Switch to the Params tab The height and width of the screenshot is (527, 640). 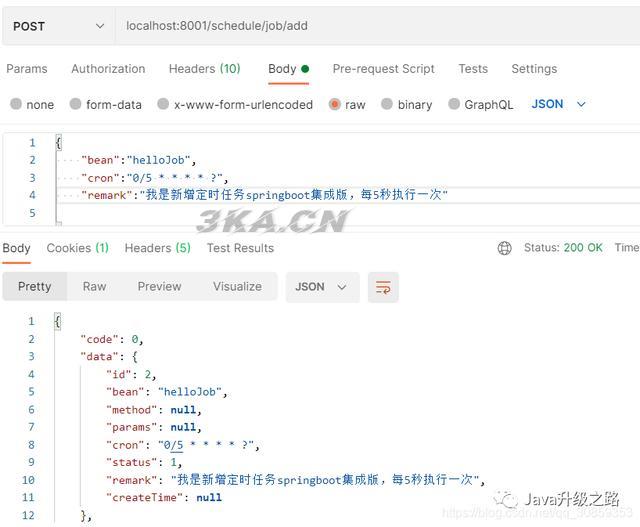27,69
